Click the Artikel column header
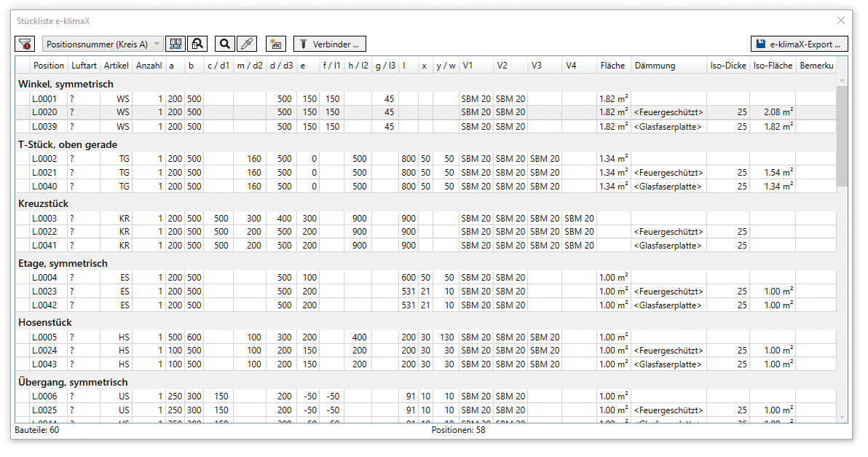Image resolution: width=868 pixels, height=457 pixels. pos(116,66)
